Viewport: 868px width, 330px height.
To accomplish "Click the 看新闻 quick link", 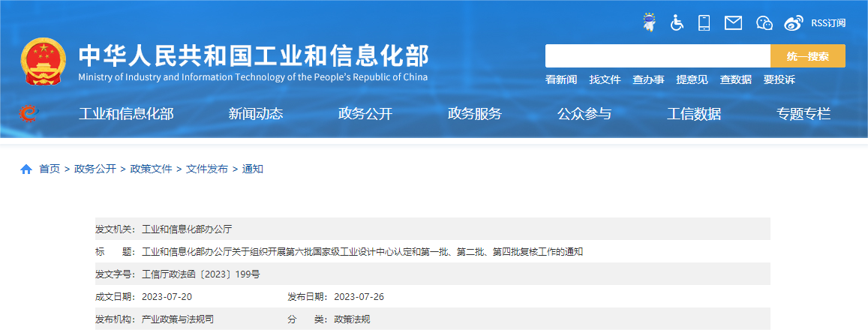I will (561, 79).
